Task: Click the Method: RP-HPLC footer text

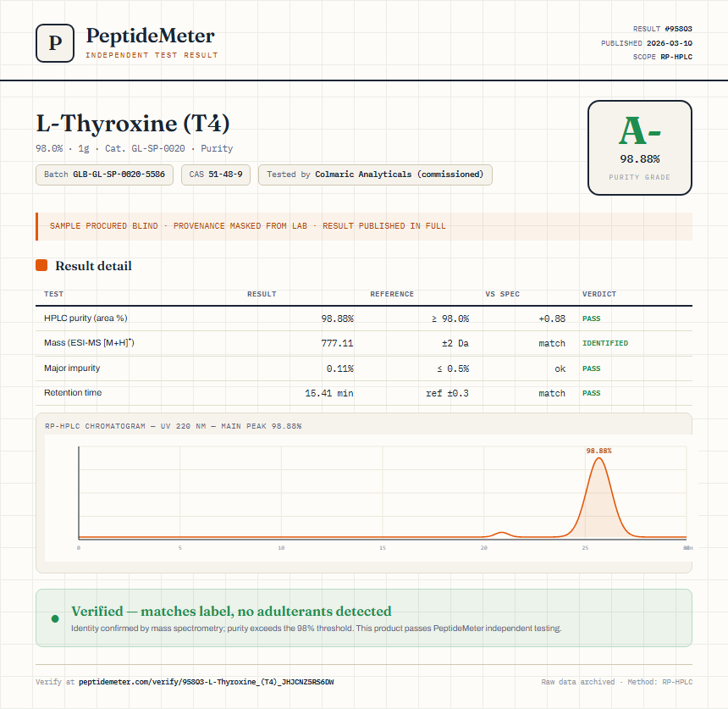Action: [659, 682]
